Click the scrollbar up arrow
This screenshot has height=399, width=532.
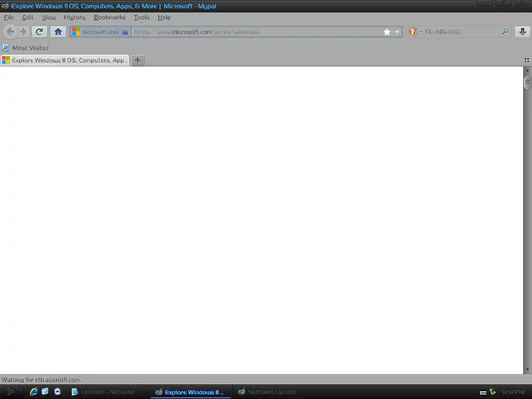(x=527, y=71)
